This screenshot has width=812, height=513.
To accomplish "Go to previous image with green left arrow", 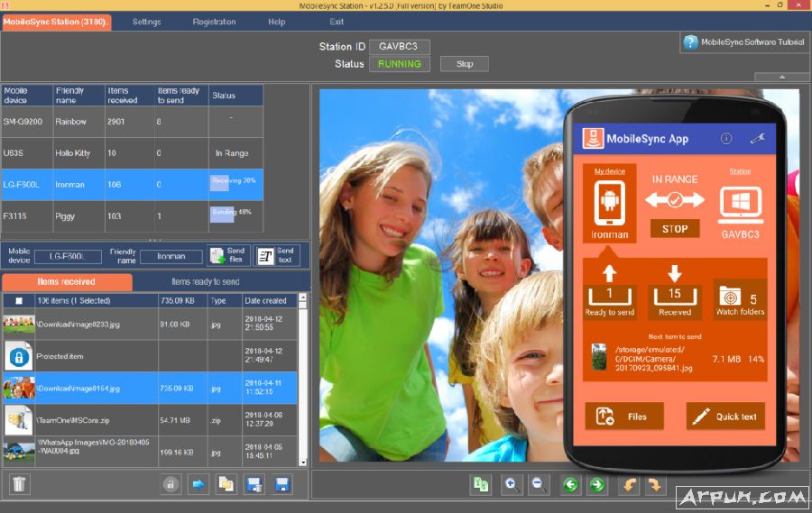I will [569, 484].
